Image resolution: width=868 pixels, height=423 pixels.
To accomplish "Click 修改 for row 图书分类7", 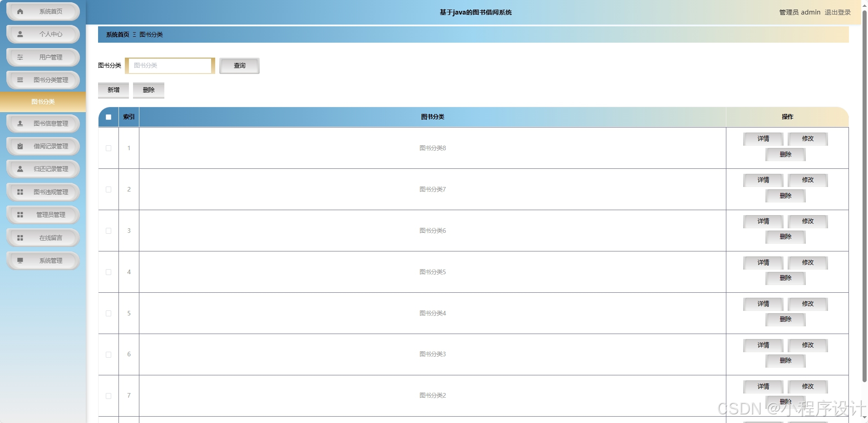I will (x=808, y=180).
